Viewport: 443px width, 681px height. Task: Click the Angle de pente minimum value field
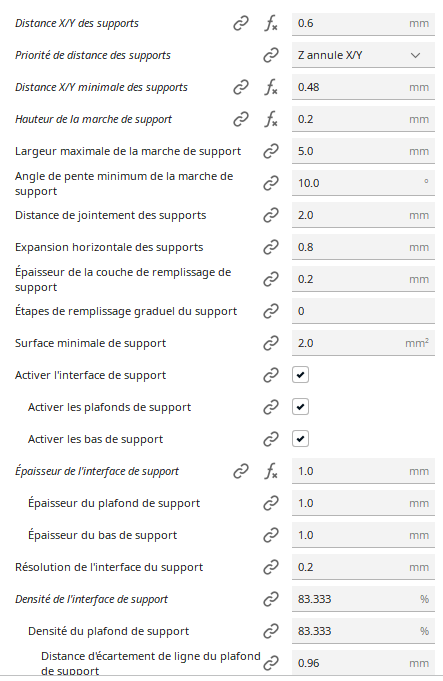[363, 183]
